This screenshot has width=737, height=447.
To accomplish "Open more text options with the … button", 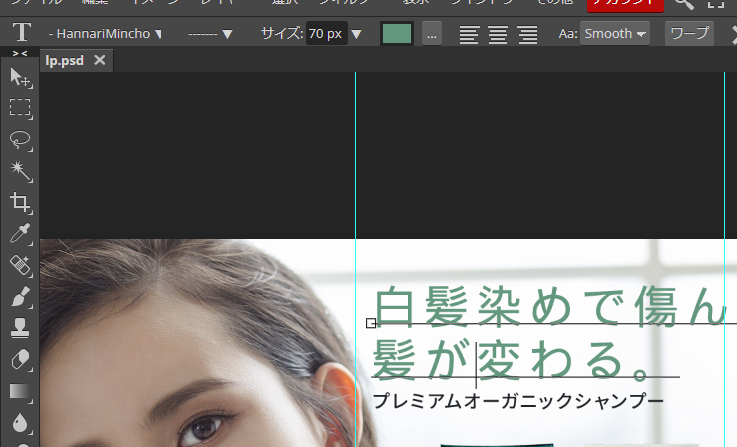I will click(x=432, y=34).
